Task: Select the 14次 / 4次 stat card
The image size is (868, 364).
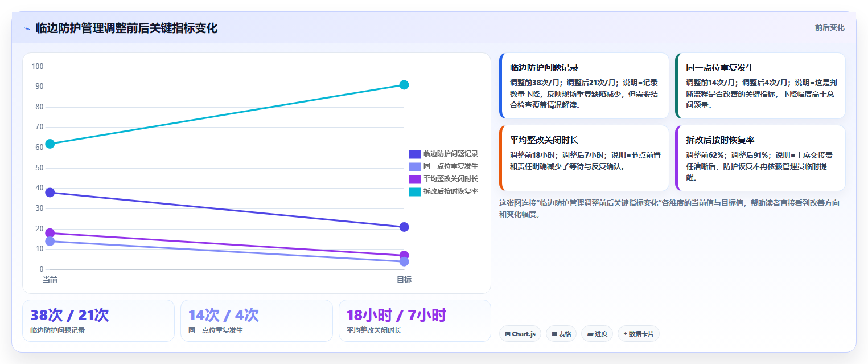Action: [257, 321]
